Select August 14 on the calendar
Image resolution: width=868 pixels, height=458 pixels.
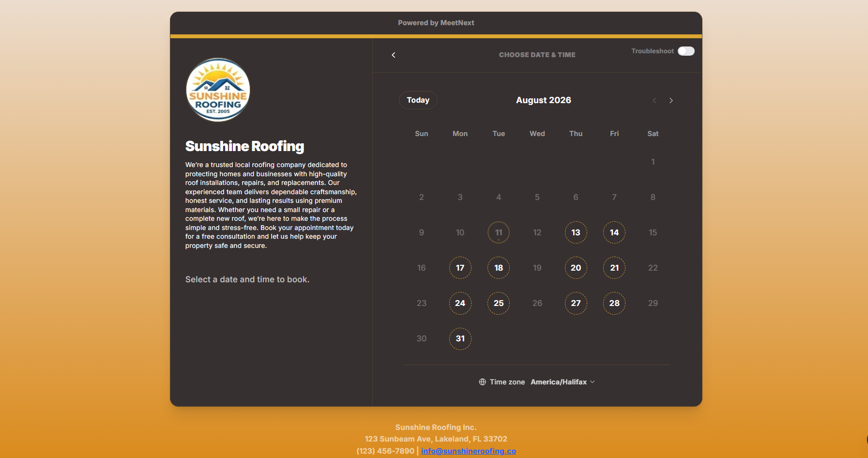pyautogui.click(x=614, y=232)
